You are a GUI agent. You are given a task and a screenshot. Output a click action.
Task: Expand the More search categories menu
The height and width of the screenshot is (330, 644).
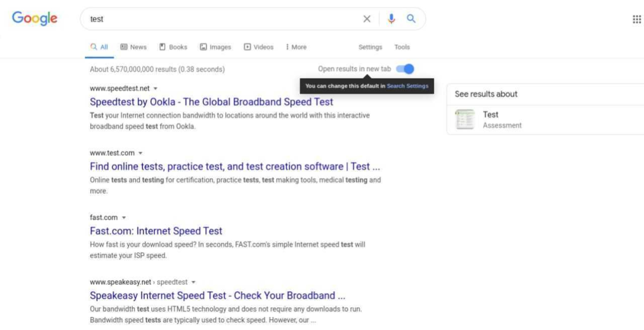(296, 47)
